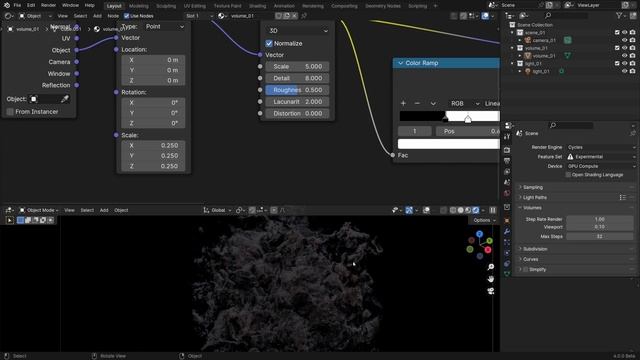Open the Scene properties tab icon
The width and height of the screenshot is (640, 360).
pos(507,182)
